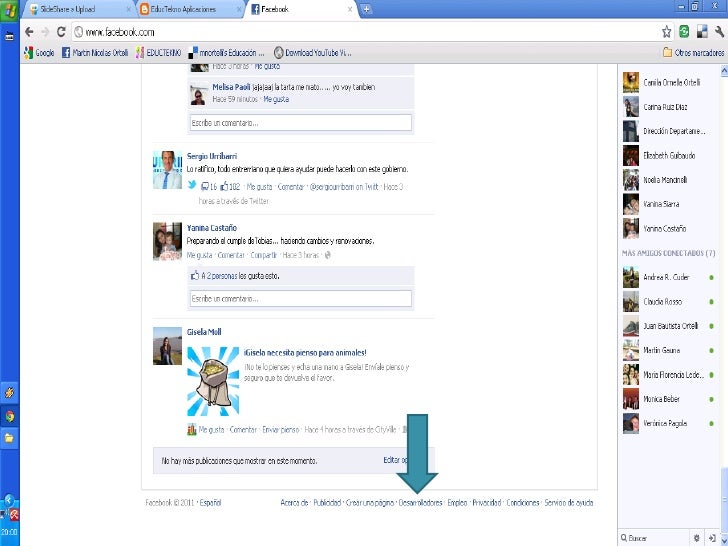Open chat with Camila Ornella Ortelli
Viewport: 728px width, 546px height.
tap(668, 83)
